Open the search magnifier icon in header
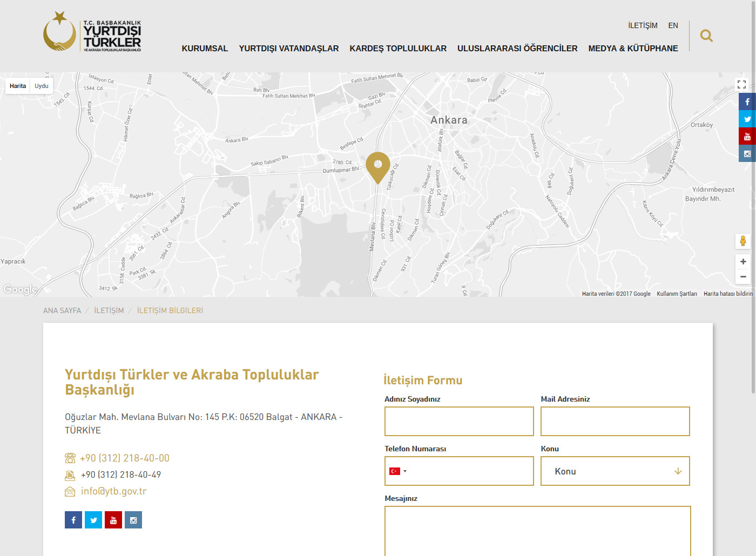756x556 pixels. click(706, 36)
